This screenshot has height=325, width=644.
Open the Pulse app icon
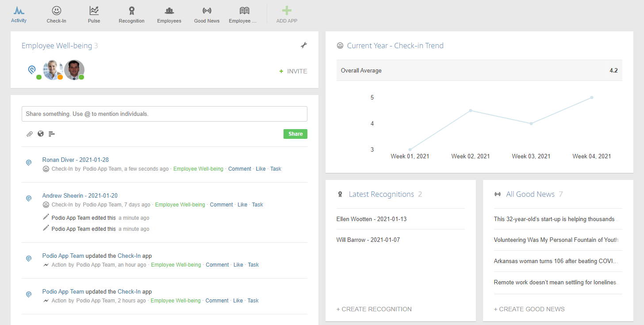94,11
